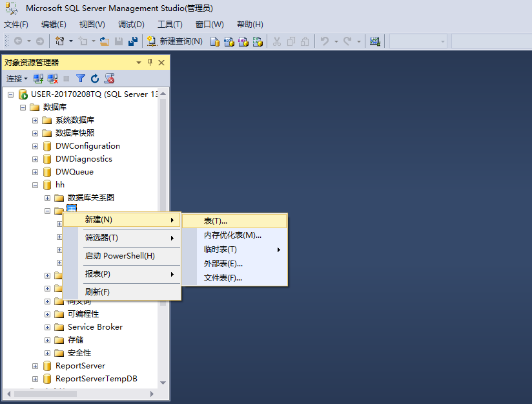The height and width of the screenshot is (404, 532).
Task: Click the Stop square icon in Object Explorer
Action: point(66,79)
